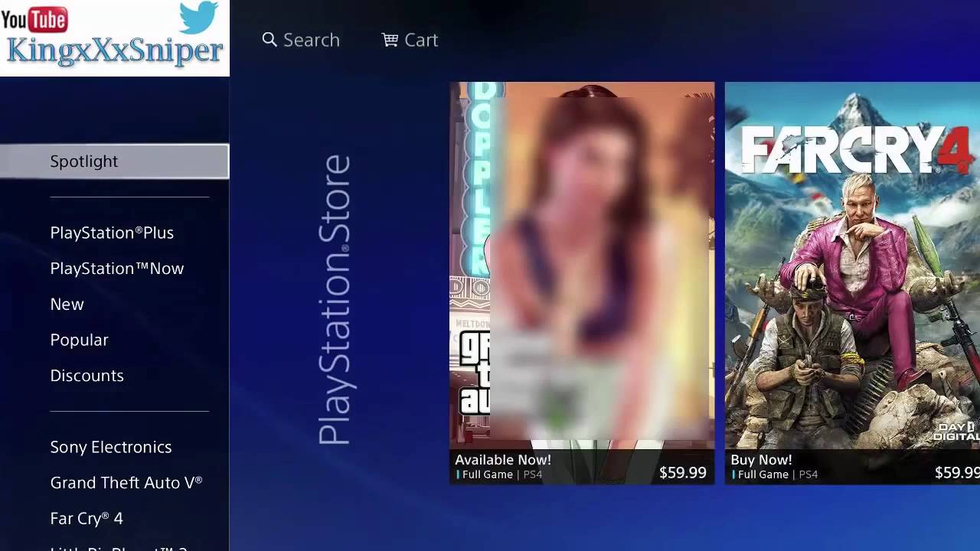This screenshot has width=980, height=551.
Task: Open the Popular category
Action: pos(79,340)
